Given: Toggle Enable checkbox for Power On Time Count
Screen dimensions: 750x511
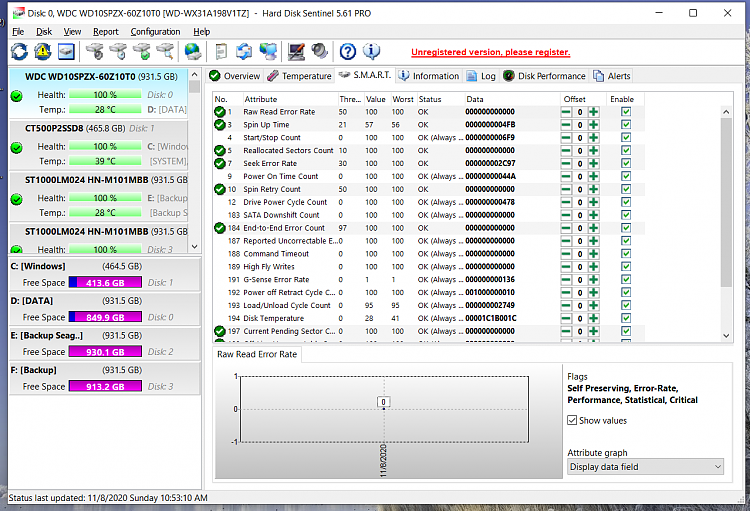Looking at the screenshot, I should pos(626,176).
